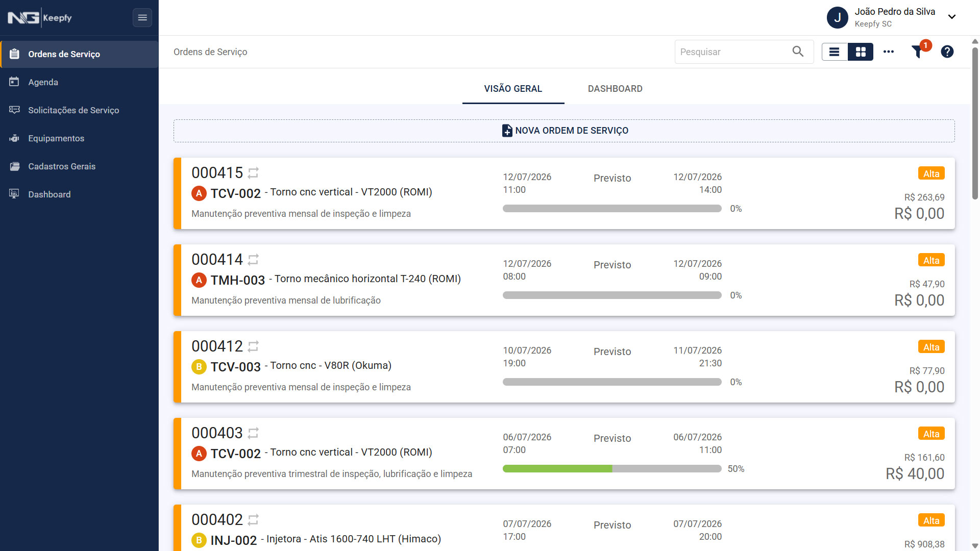Viewport: 980px width, 551px height.
Task: Click the 50% progress bar of order 000403
Action: coord(612,469)
